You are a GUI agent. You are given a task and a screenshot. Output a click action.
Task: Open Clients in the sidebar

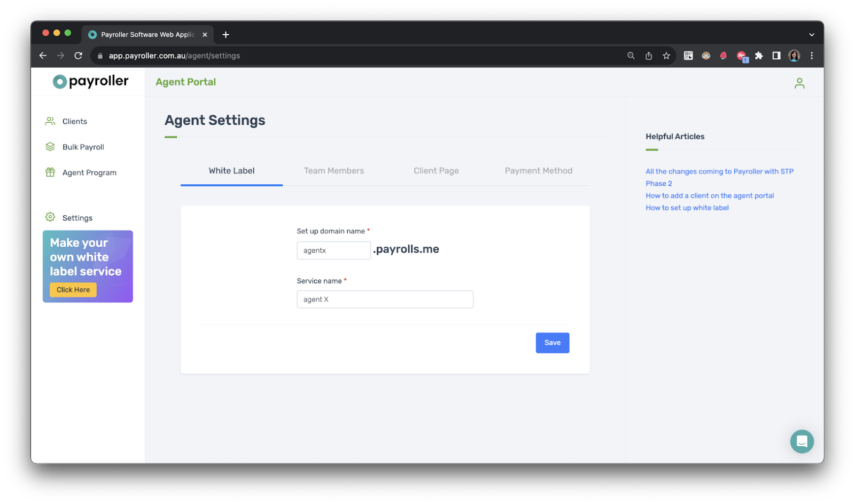(x=75, y=121)
